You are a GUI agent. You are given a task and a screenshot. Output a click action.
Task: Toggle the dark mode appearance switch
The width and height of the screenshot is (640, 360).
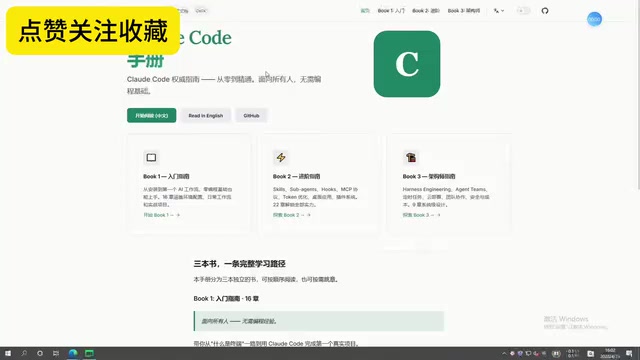(523, 11)
